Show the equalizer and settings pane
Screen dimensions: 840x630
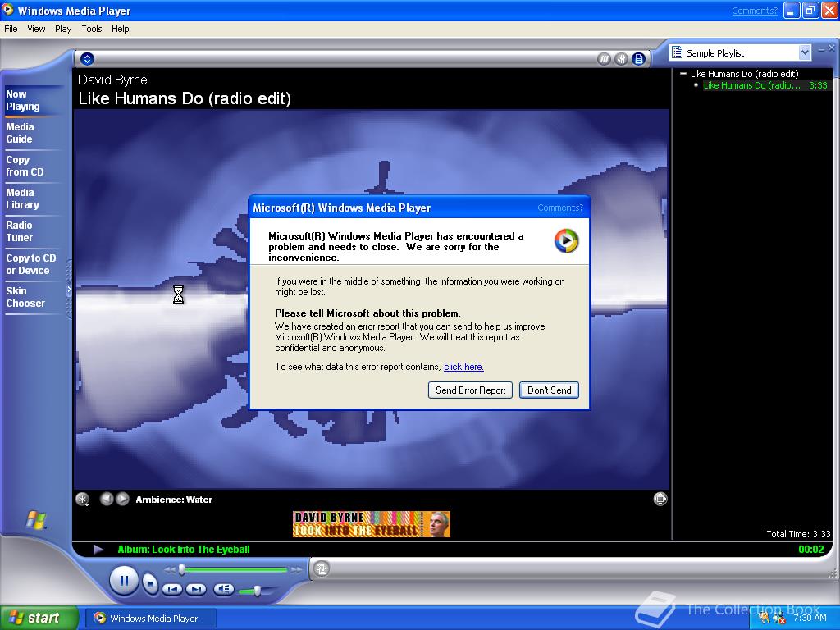pos(621,59)
